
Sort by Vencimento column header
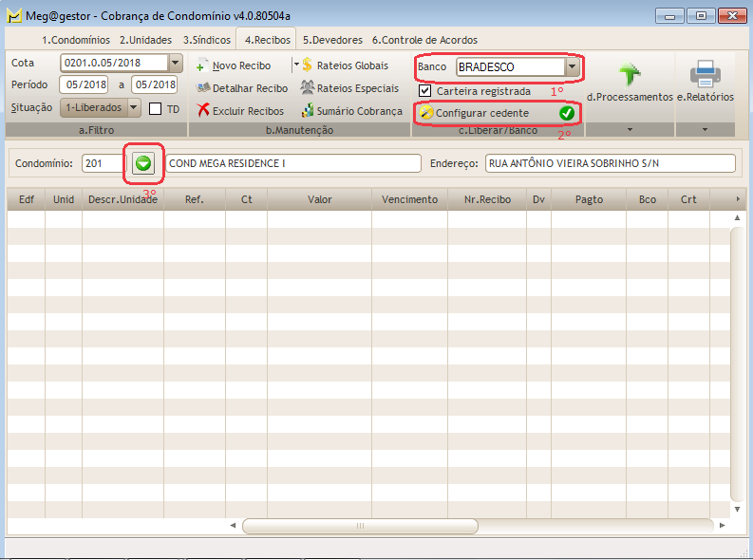pyautogui.click(x=409, y=200)
